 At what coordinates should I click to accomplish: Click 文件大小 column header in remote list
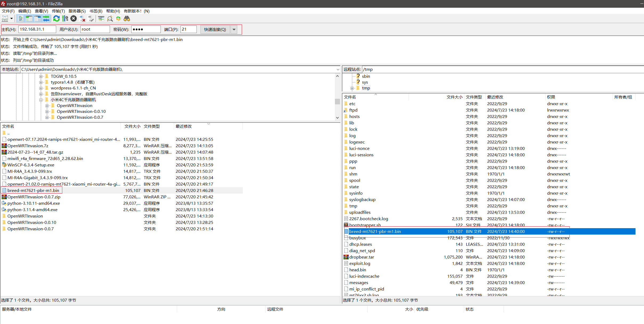(x=454, y=97)
